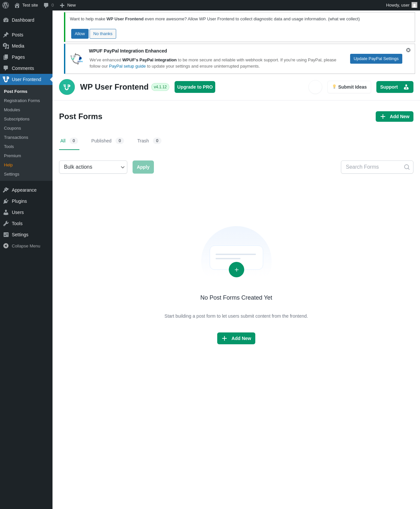420x509 pixels.
Task: Click the WP User Frontend round logo
Action: [x=67, y=87]
